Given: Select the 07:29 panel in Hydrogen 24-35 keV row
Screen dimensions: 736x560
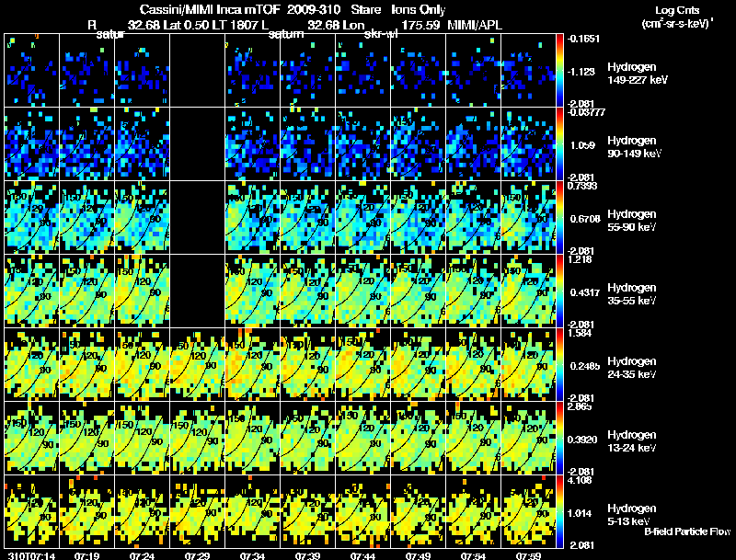Looking at the screenshot, I should click(x=197, y=364).
